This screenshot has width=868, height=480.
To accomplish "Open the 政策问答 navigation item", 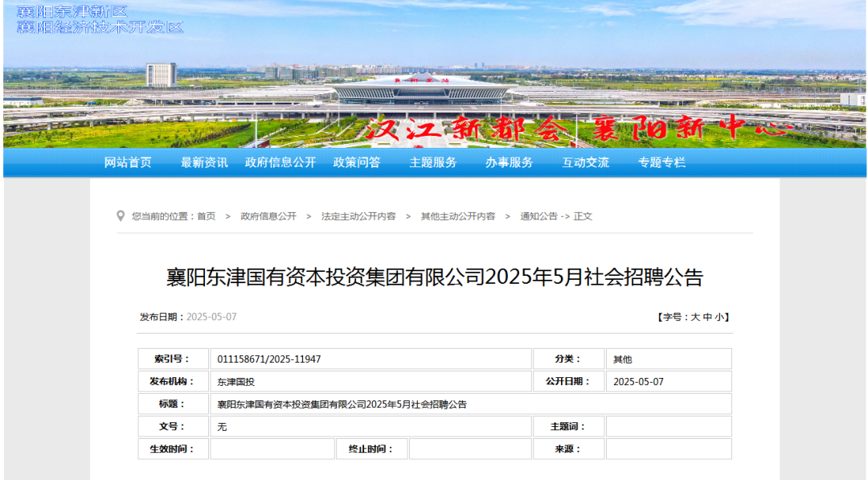I will (357, 162).
